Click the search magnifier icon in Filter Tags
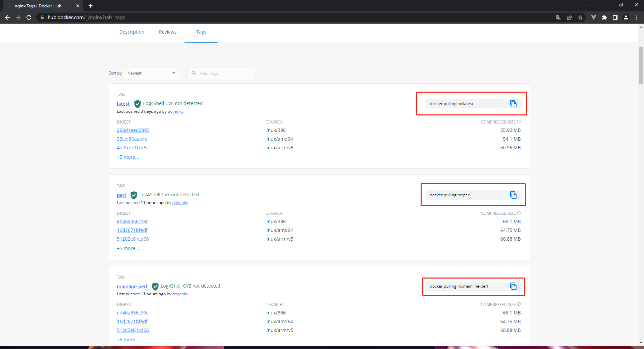This screenshot has height=349, width=644. [x=194, y=73]
